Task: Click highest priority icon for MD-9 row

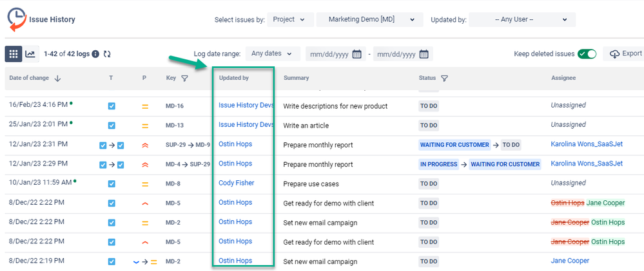Action: coord(145,145)
